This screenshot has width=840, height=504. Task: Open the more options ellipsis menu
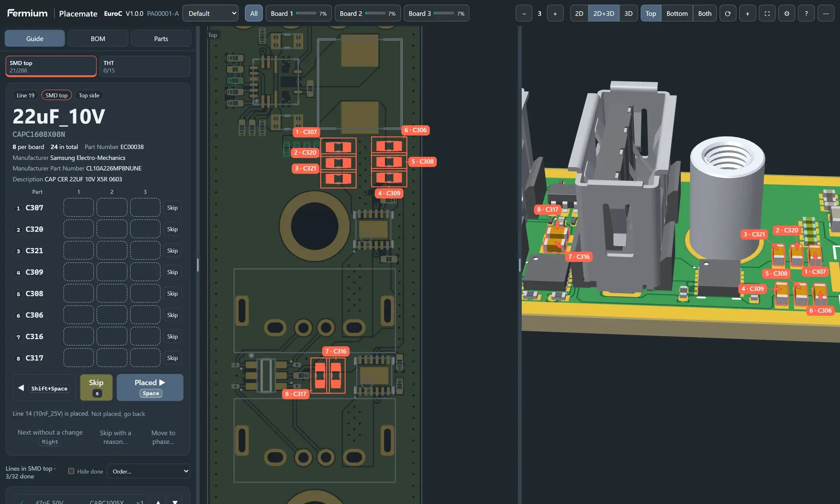point(826,14)
